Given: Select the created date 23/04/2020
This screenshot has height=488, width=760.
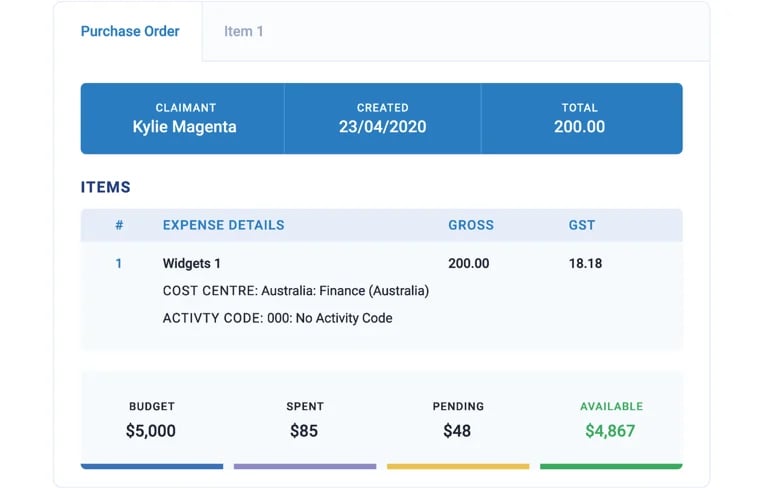Looking at the screenshot, I should coord(382,127).
